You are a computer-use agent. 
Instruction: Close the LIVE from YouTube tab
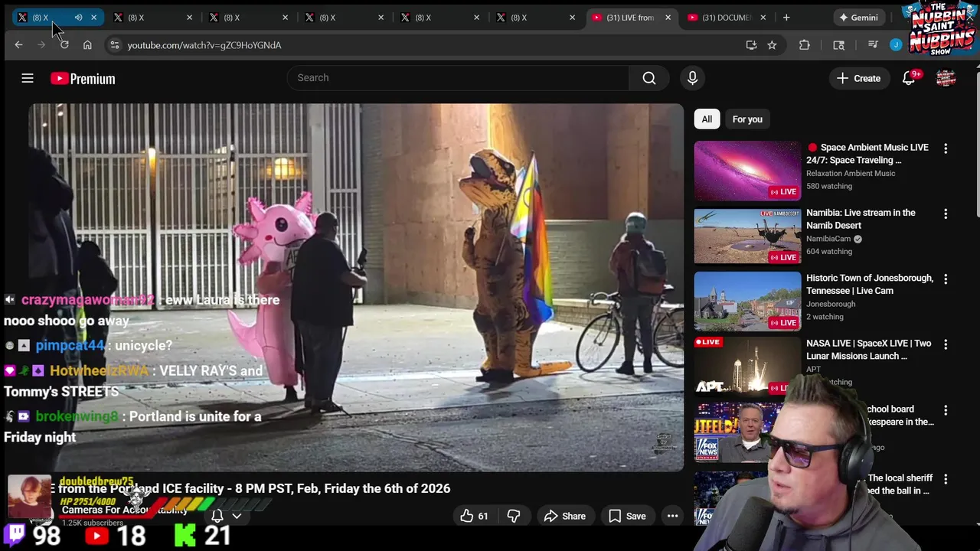(x=668, y=17)
